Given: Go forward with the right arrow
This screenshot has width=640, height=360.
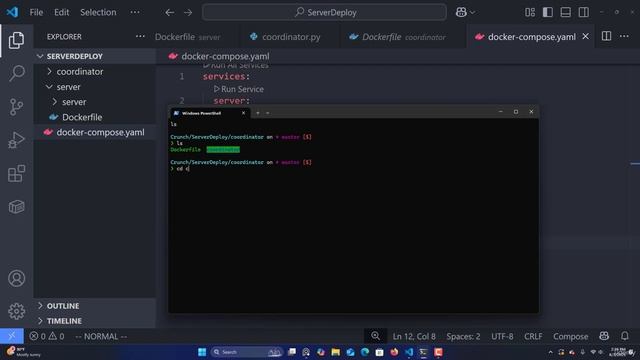Looking at the screenshot, I should (188, 13).
